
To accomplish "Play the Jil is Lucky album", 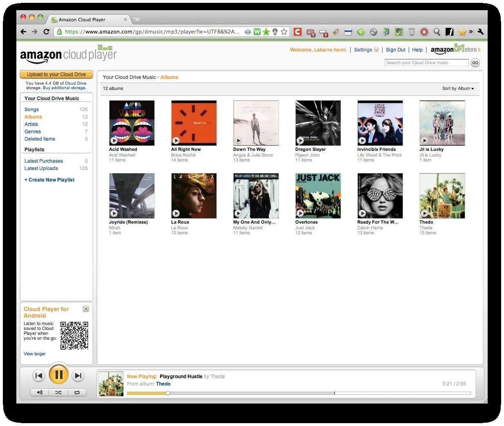I will pos(424,141).
